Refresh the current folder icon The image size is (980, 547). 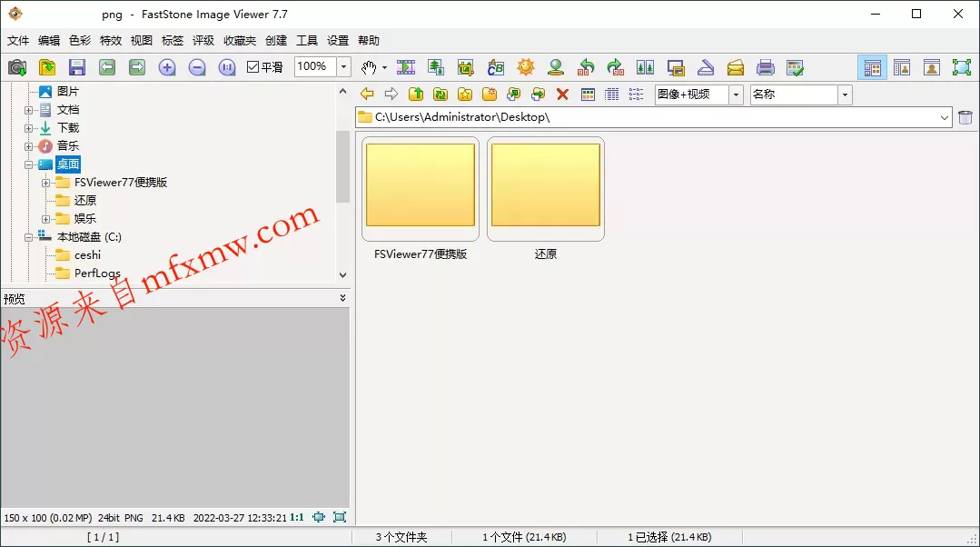click(x=441, y=94)
